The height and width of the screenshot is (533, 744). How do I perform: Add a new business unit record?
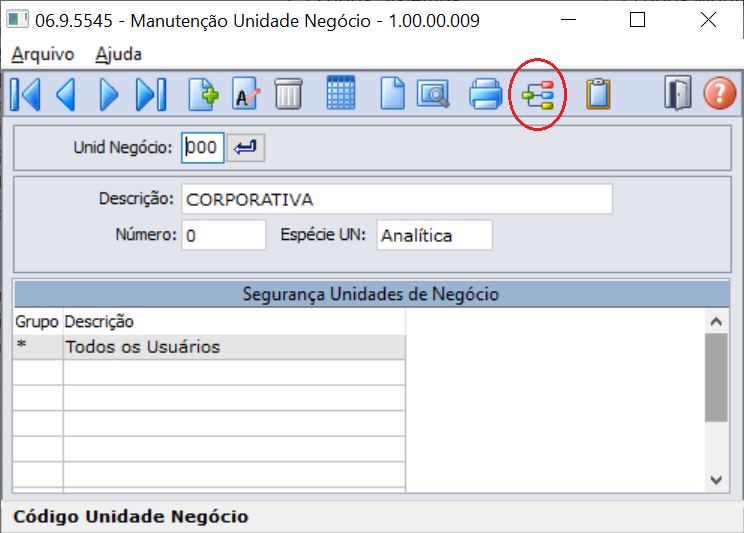[204, 94]
